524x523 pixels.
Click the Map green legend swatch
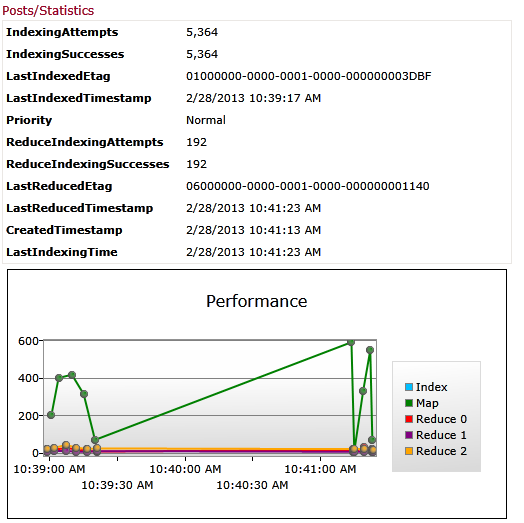coord(409,403)
